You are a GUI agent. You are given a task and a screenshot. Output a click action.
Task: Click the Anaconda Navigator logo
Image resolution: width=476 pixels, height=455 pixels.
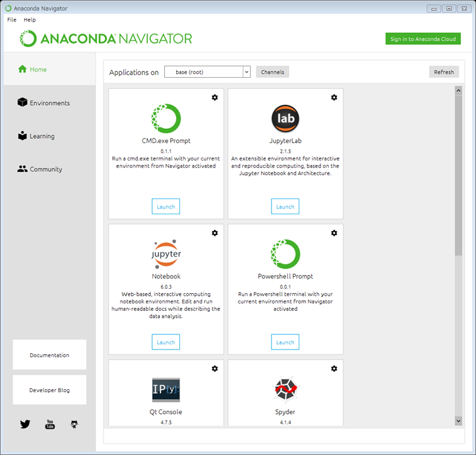[x=105, y=39]
